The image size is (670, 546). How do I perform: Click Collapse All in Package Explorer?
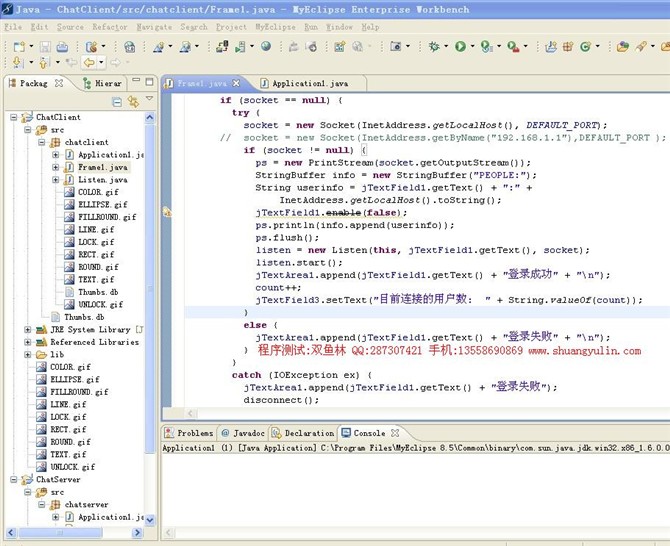[117, 102]
